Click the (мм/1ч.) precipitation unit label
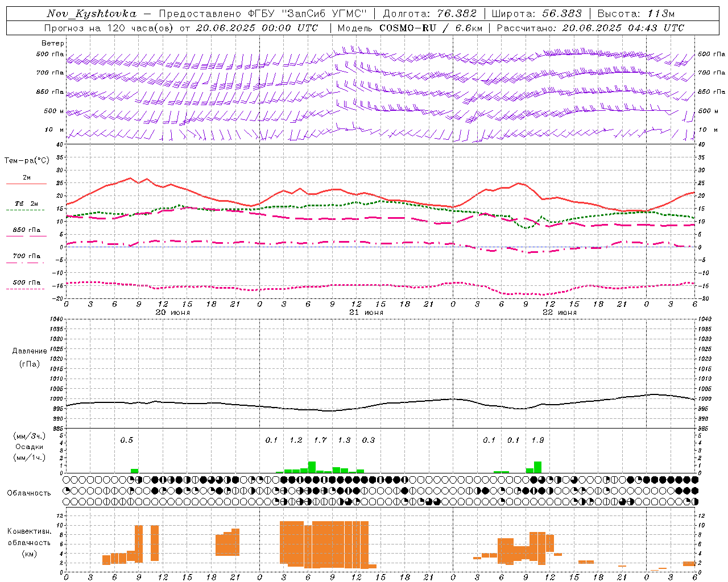The width and height of the screenshot is (728, 582). 29,458
